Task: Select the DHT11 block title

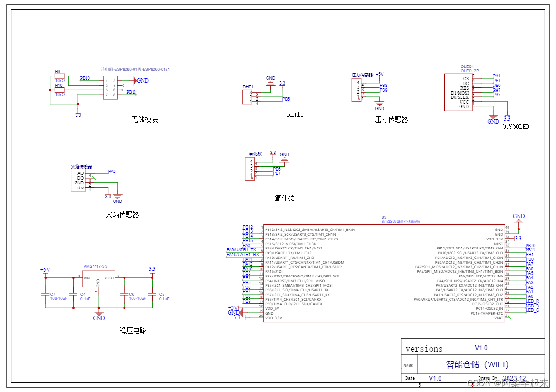Action: pyautogui.click(x=295, y=115)
